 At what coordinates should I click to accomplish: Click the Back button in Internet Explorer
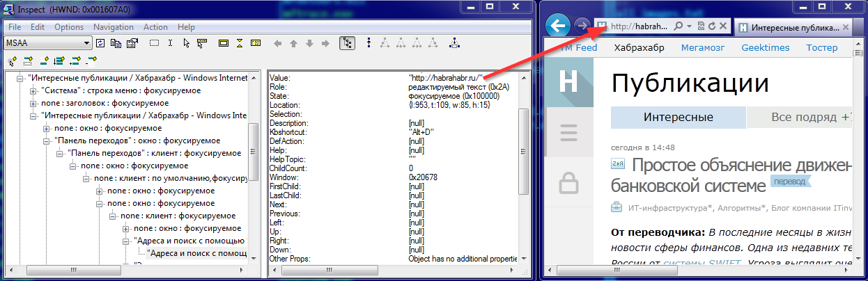pos(557,26)
